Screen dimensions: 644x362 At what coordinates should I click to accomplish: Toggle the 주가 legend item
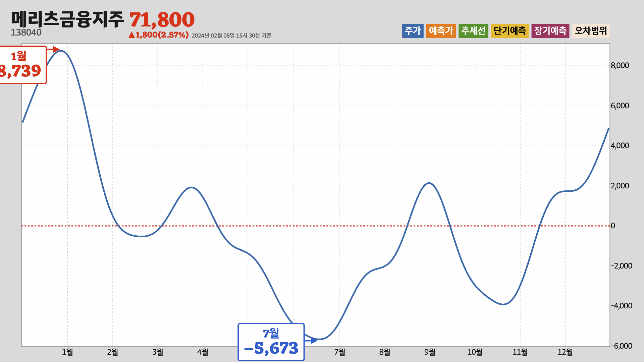click(x=413, y=31)
